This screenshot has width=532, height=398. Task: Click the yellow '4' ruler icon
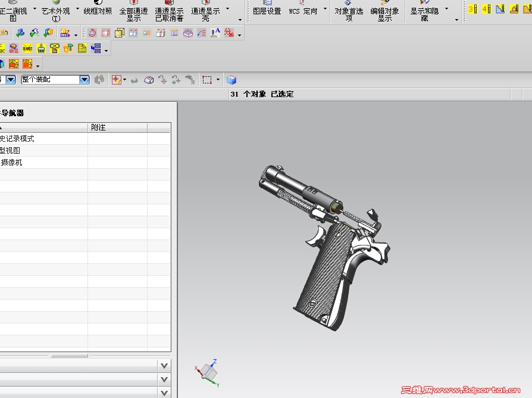(x=486, y=9)
